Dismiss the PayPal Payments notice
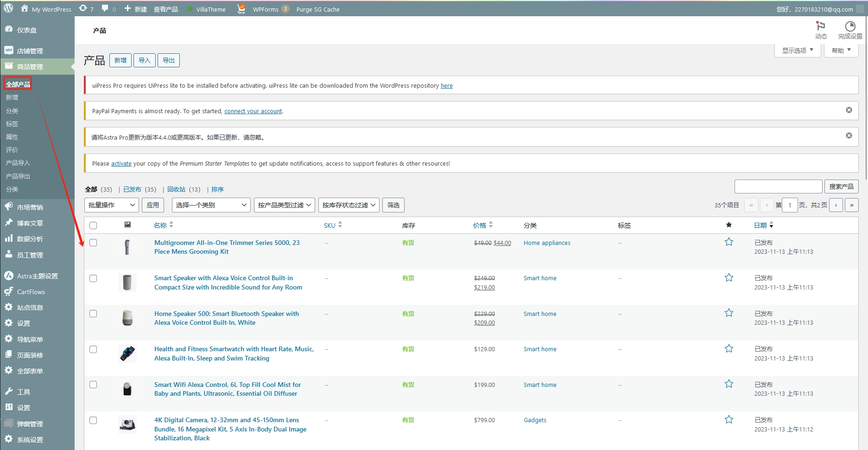The image size is (868, 450). pos(849,110)
